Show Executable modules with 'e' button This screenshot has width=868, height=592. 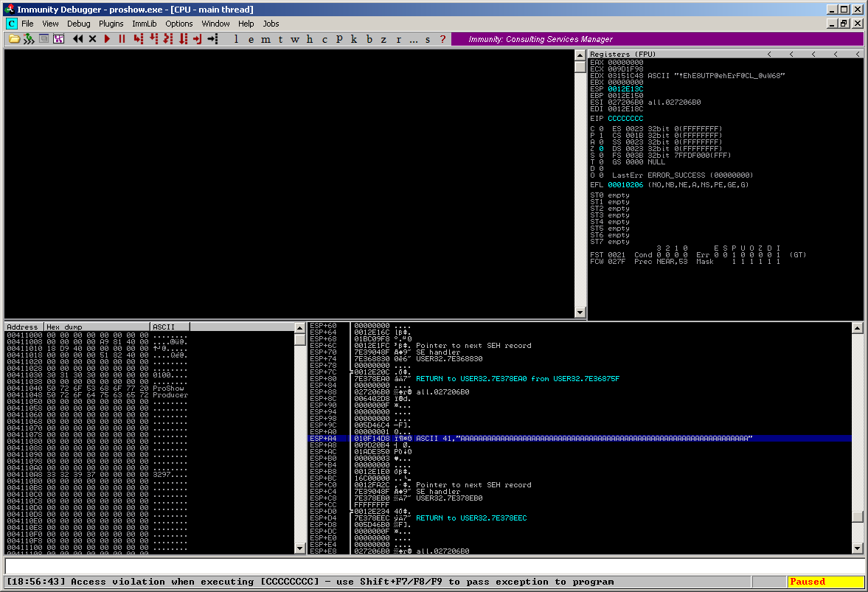coord(251,39)
